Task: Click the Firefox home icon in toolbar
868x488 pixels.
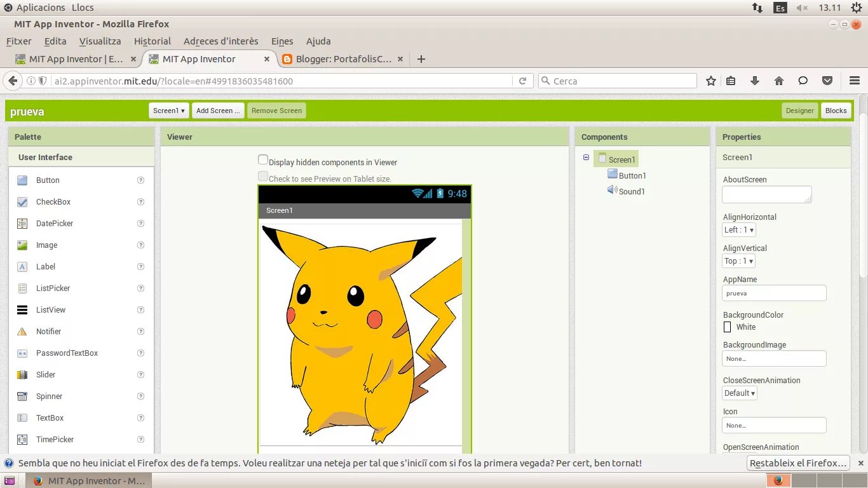Action: coord(779,81)
